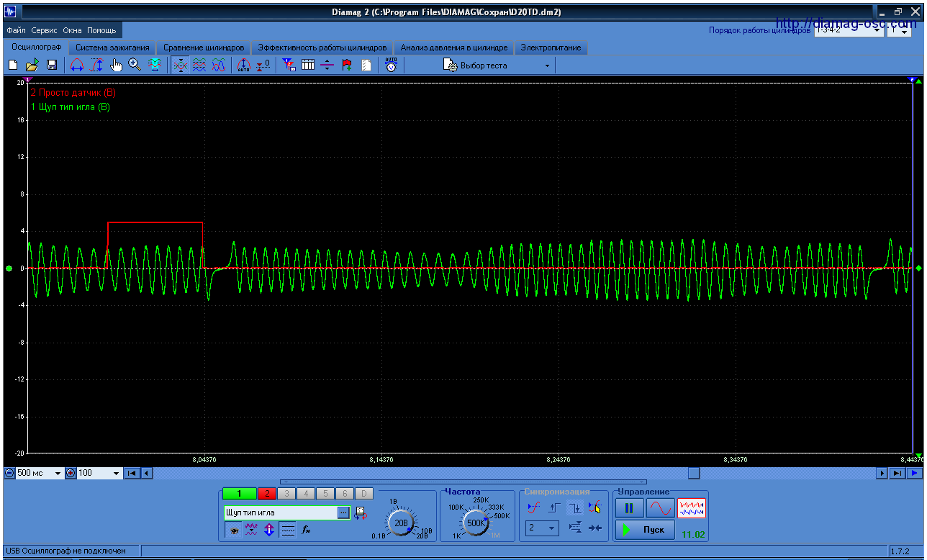Viewport: 927px width, 560px height.
Task: Open the 500 мс time scale dropdown
Action: coord(58,473)
